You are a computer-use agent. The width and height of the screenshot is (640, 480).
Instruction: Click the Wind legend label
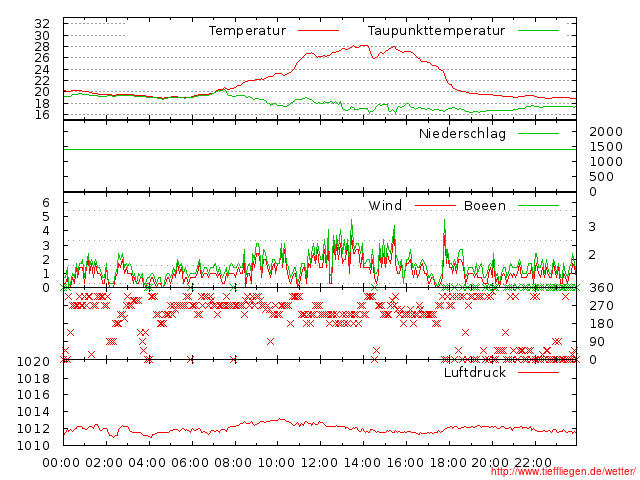point(385,206)
